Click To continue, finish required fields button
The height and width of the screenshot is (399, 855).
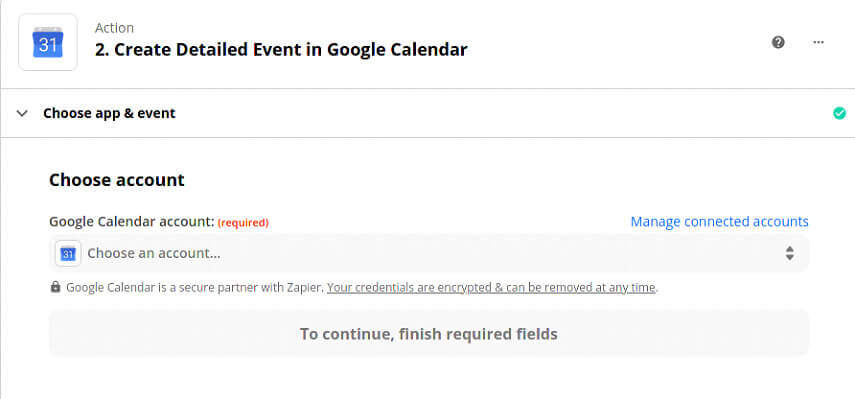[x=429, y=334]
